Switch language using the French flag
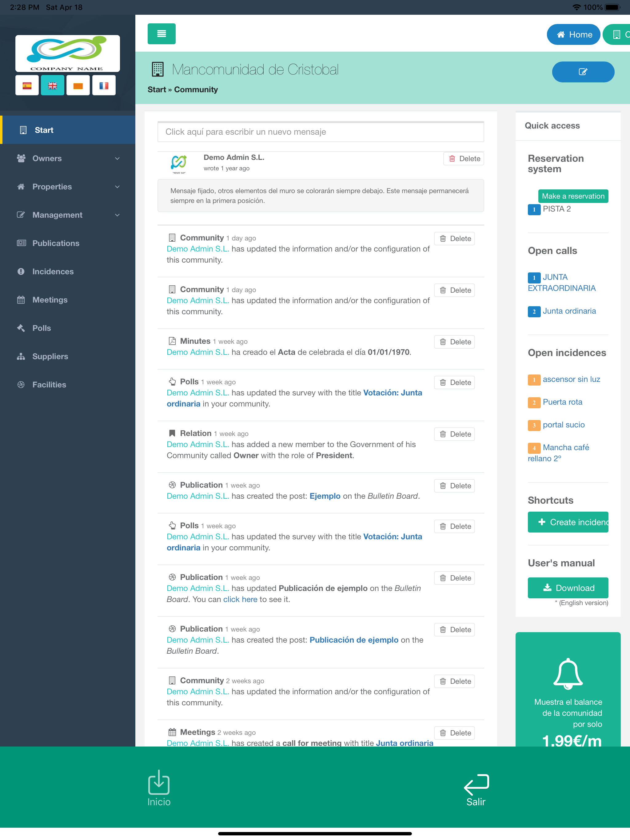Viewport: 630px width, 840px height. (104, 85)
